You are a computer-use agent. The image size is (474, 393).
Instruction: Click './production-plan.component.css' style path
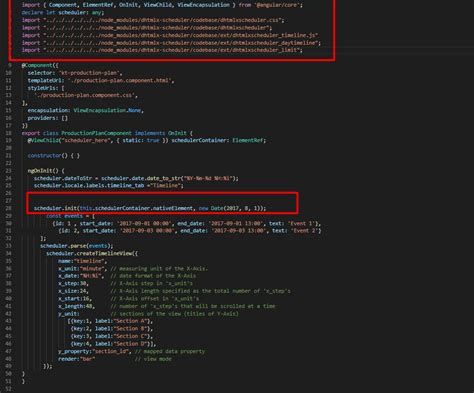[84, 95]
